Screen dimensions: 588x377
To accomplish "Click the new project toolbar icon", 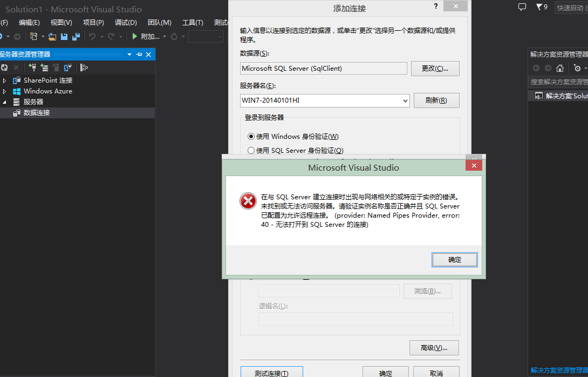I will pyautogui.click(x=34, y=36).
